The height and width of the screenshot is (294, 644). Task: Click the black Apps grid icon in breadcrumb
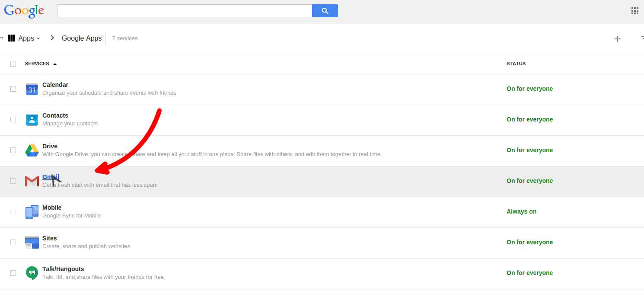click(x=12, y=38)
